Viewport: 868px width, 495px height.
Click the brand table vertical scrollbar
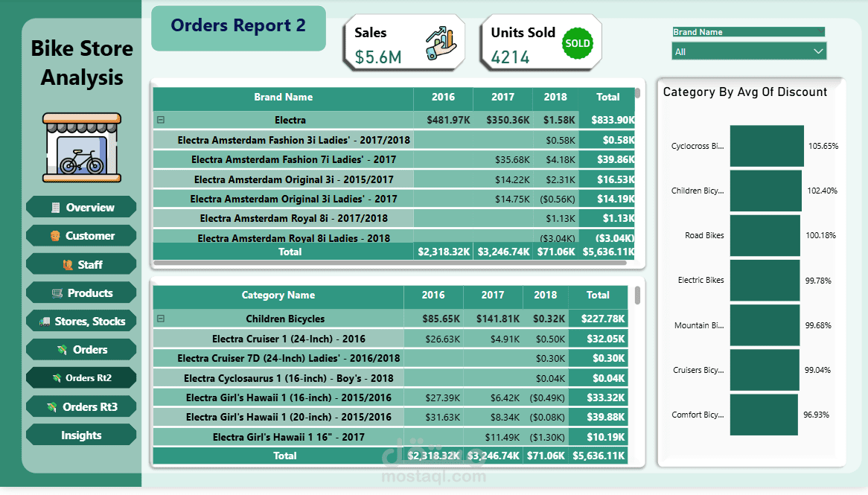click(x=638, y=93)
